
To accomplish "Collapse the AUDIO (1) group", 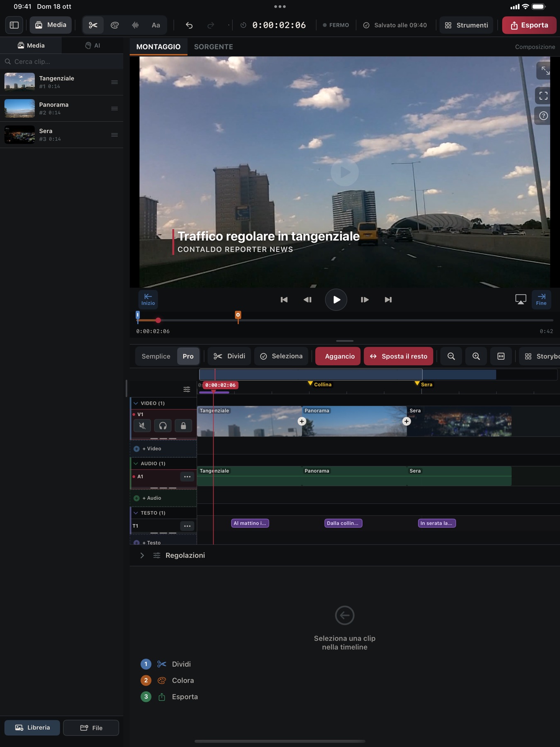I will [x=136, y=464].
